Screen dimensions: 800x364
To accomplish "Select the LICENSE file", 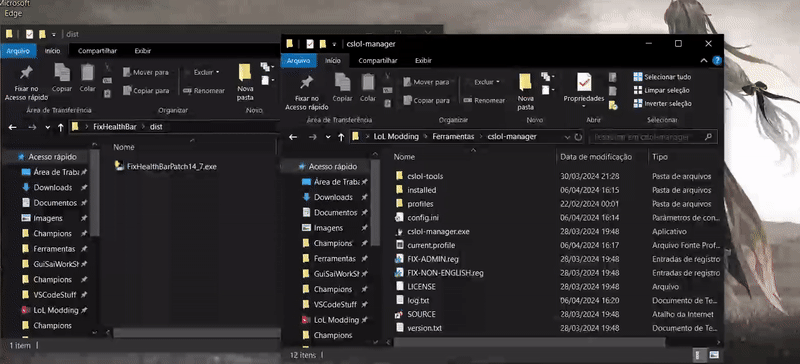I will tap(415, 286).
